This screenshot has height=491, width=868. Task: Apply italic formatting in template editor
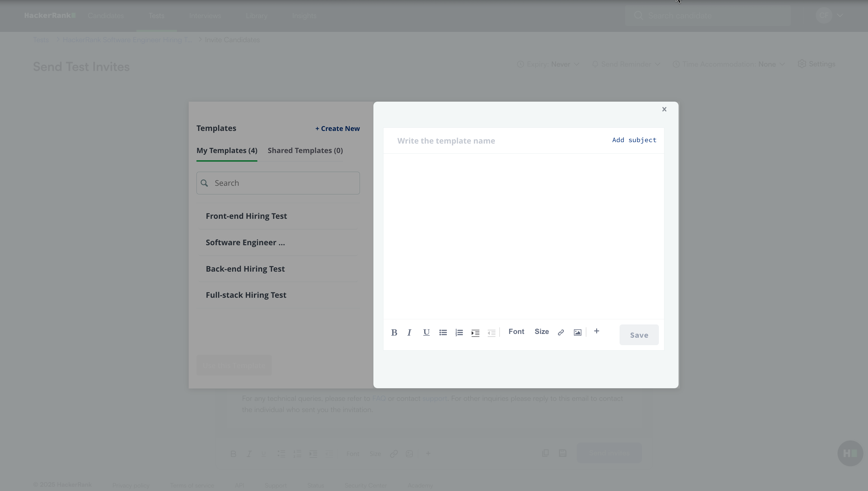click(x=409, y=333)
